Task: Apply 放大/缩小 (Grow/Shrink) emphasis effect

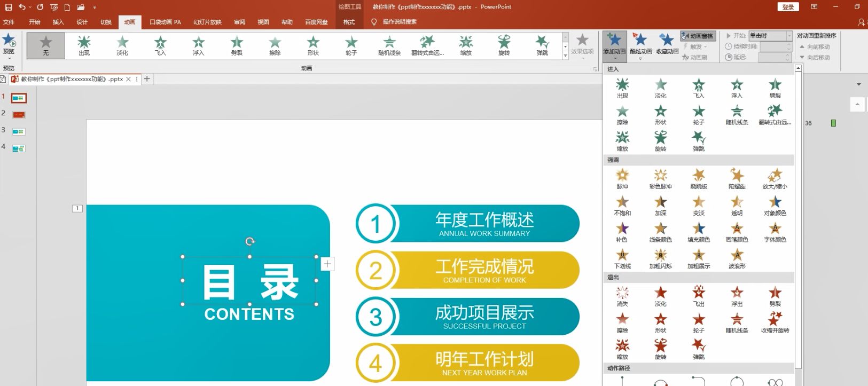Action: pyautogui.click(x=775, y=179)
